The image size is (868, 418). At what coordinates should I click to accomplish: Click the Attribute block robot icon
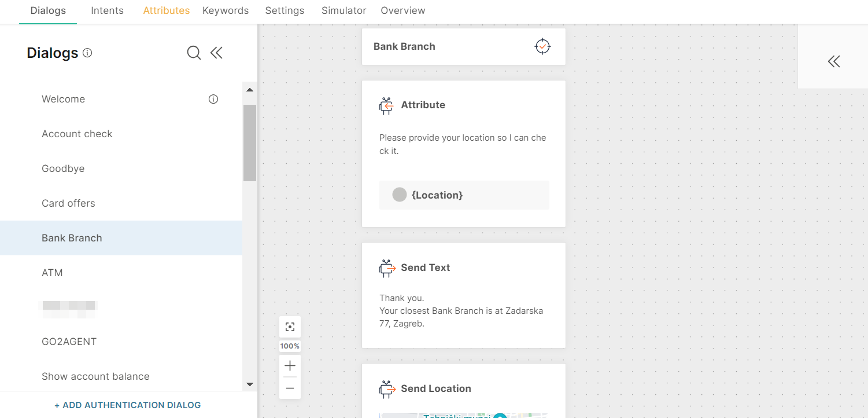(386, 105)
